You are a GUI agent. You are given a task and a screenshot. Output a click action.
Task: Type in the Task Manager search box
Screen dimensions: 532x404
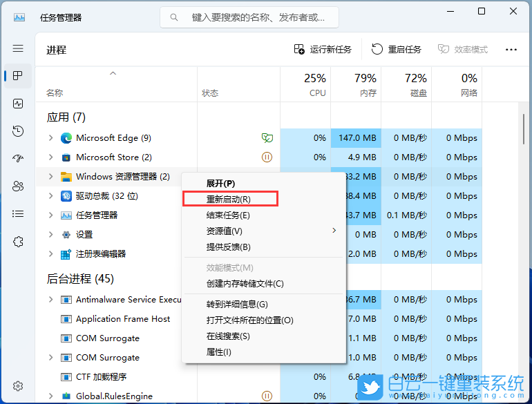(257, 17)
